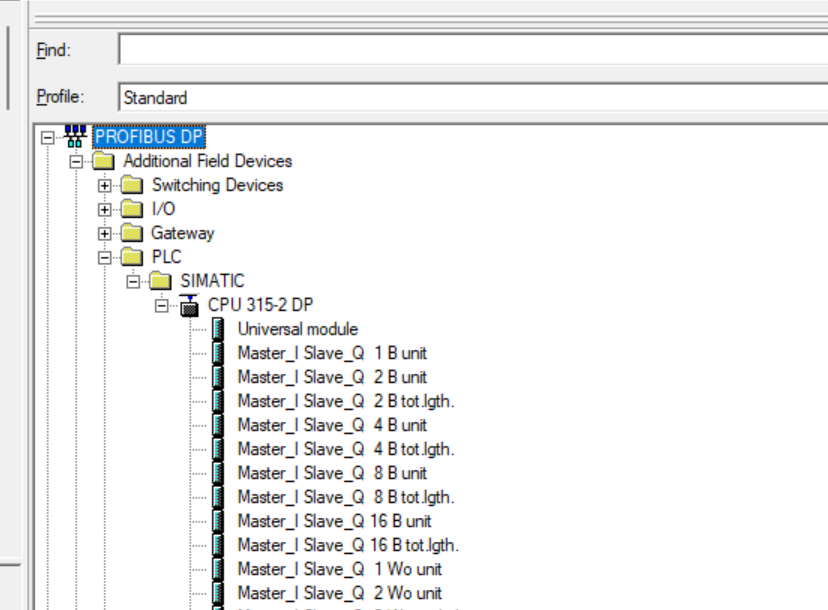Click into the Find input field
This screenshot has width=828, height=610.
(x=474, y=50)
